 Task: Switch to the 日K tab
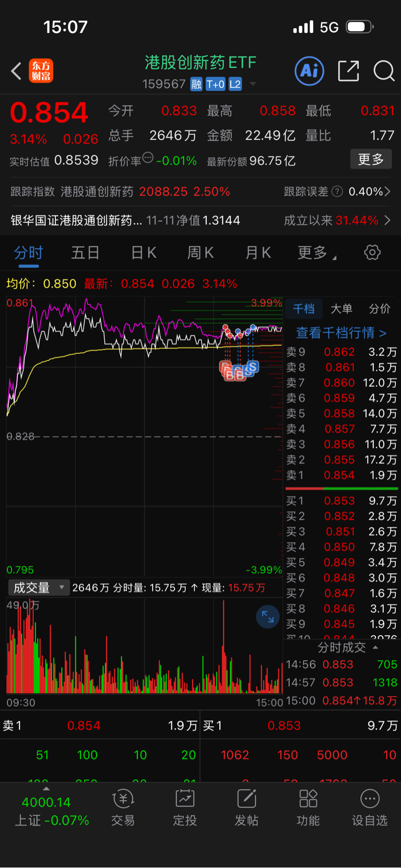click(144, 253)
